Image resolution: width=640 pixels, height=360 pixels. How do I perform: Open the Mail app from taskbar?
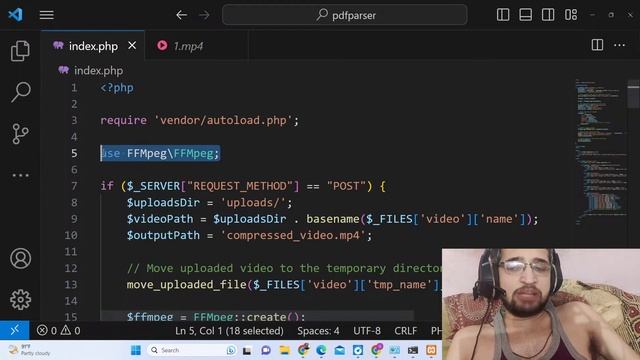(340, 350)
